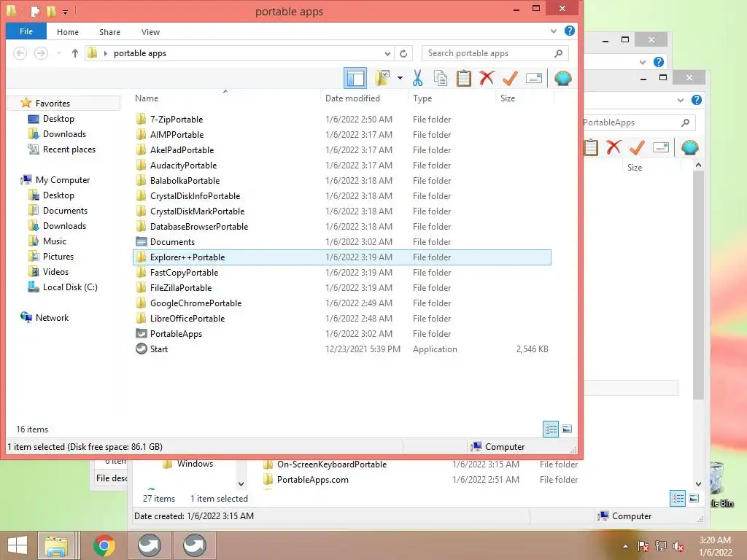Sort by the Name column header

click(147, 98)
